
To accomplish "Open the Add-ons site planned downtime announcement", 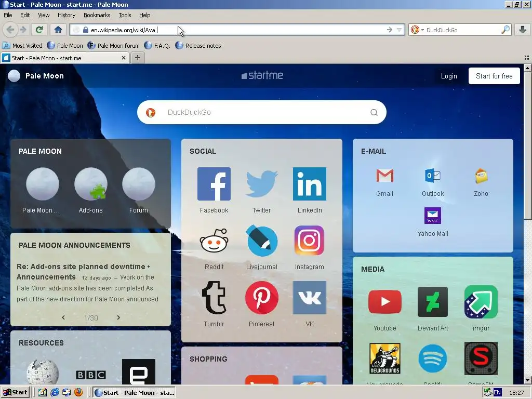I will pyautogui.click(x=83, y=272).
